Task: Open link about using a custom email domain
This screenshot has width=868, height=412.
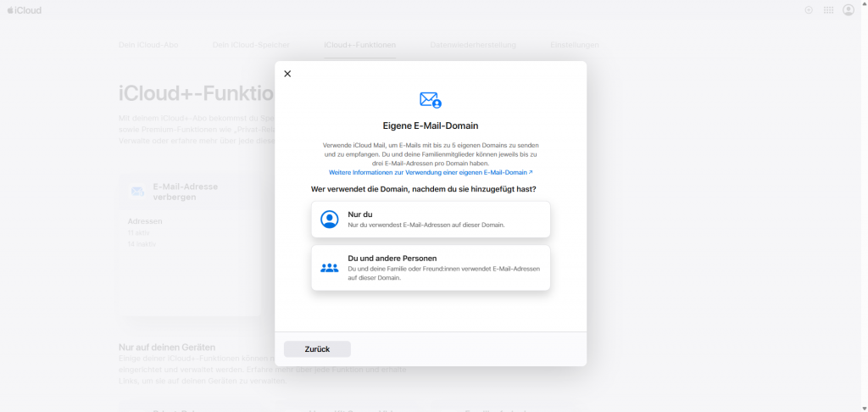Action: tap(431, 172)
